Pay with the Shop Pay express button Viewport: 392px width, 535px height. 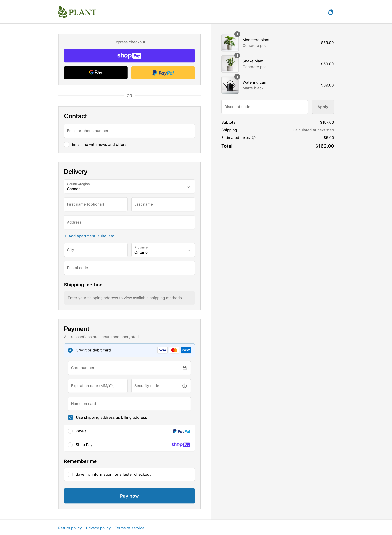129,56
